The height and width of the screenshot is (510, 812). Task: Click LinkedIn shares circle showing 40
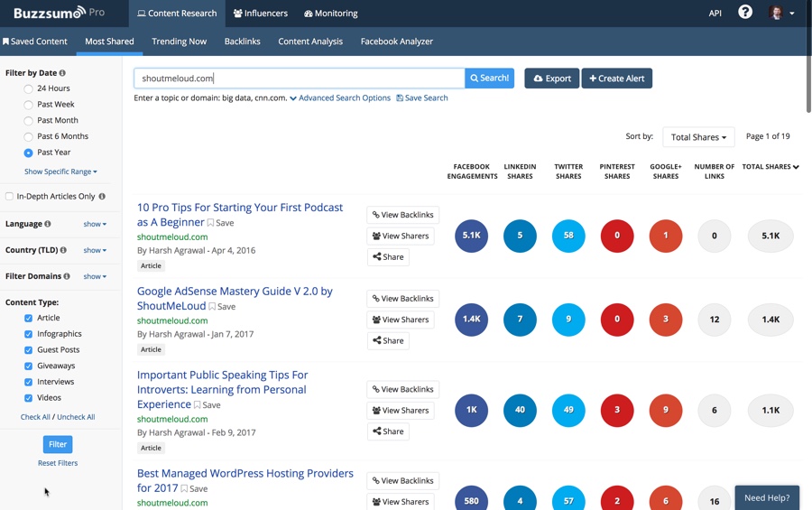pos(520,410)
